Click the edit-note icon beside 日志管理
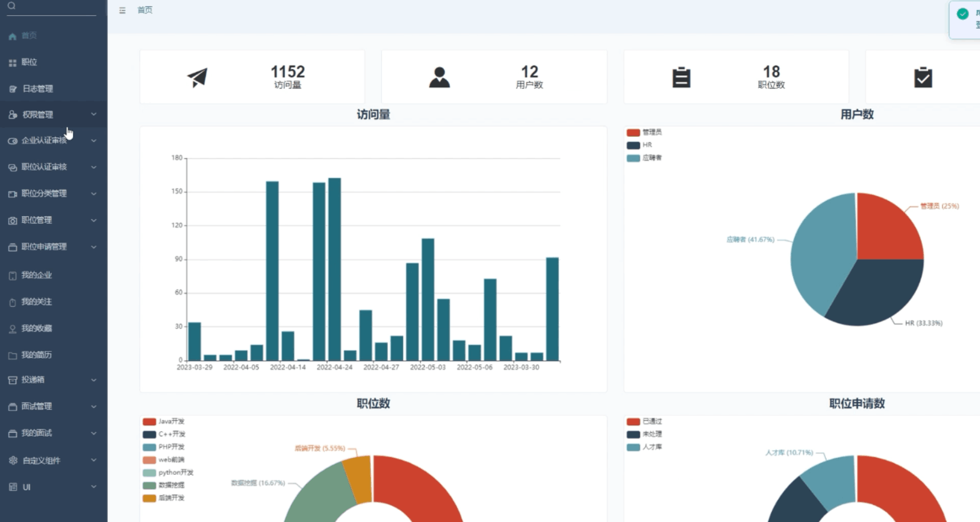The image size is (980, 522). [x=12, y=89]
